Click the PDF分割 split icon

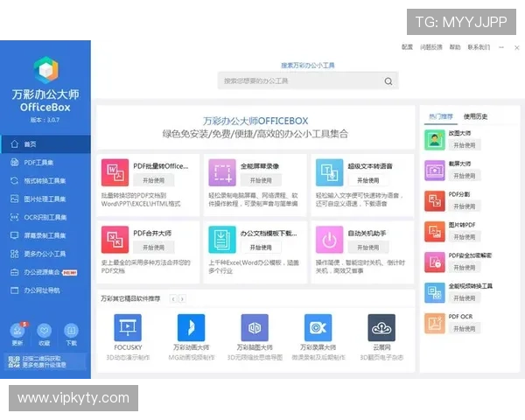point(435,201)
